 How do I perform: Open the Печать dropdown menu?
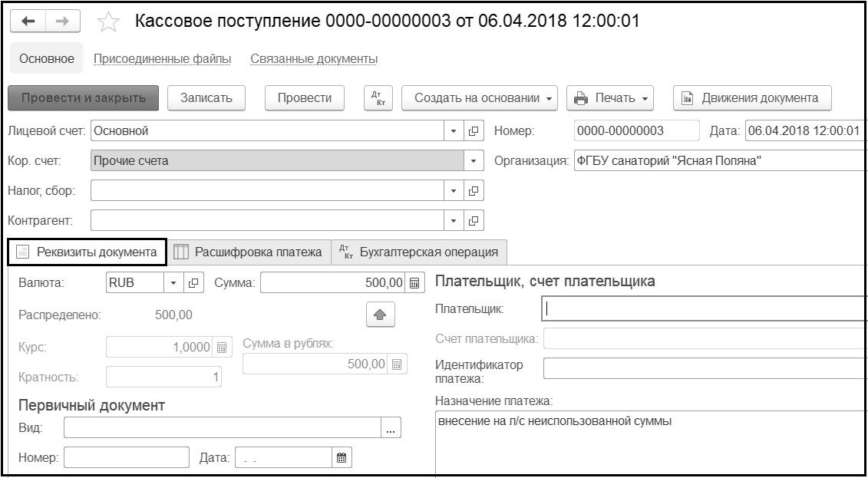pos(610,98)
